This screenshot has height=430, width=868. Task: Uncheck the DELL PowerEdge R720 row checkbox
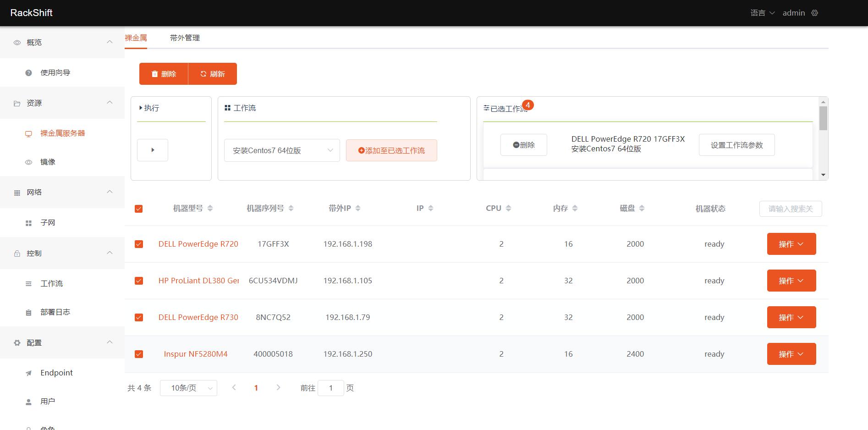pos(139,244)
